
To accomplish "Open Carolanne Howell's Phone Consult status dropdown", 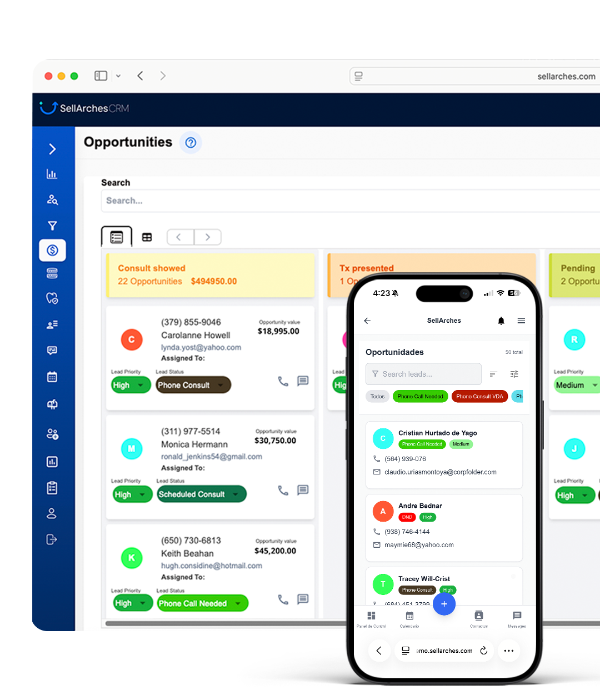I will (193, 385).
